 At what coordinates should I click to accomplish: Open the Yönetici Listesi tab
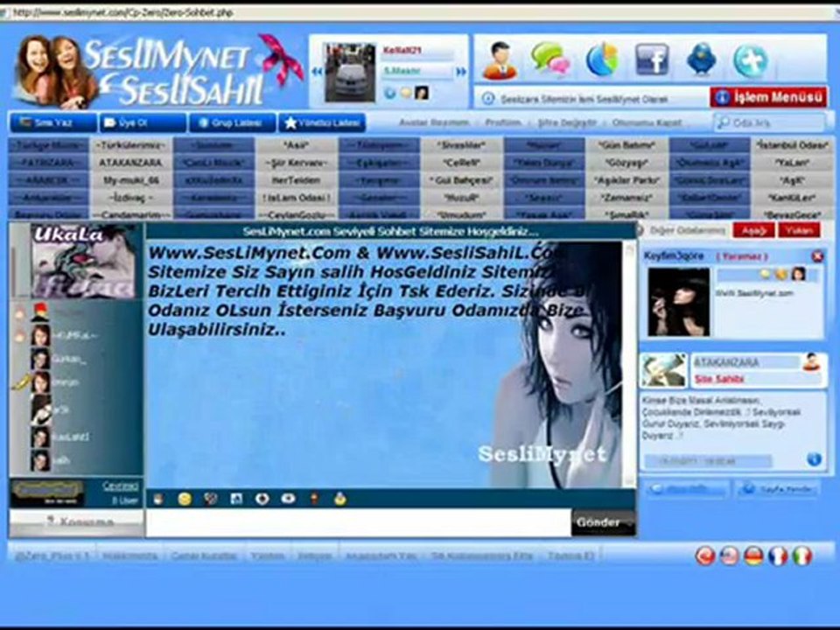point(322,122)
